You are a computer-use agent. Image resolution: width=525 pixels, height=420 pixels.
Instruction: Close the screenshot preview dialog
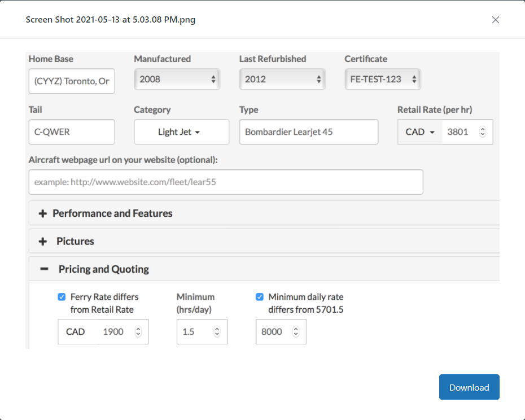(495, 20)
